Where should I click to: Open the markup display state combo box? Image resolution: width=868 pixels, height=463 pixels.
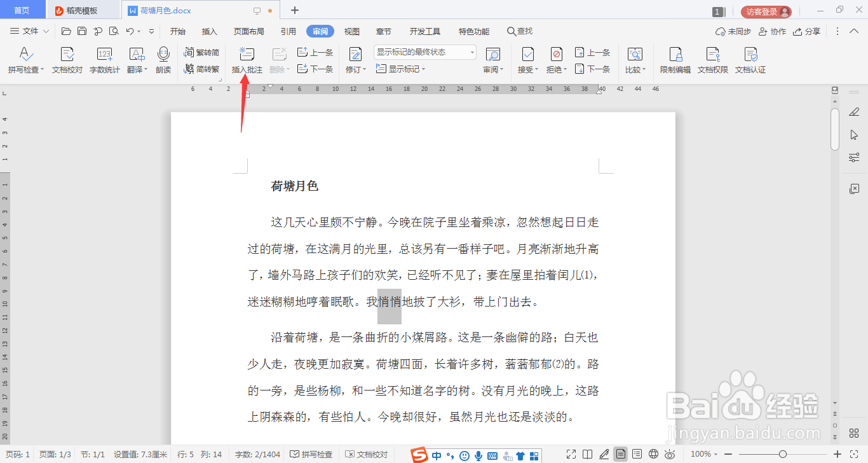point(425,52)
